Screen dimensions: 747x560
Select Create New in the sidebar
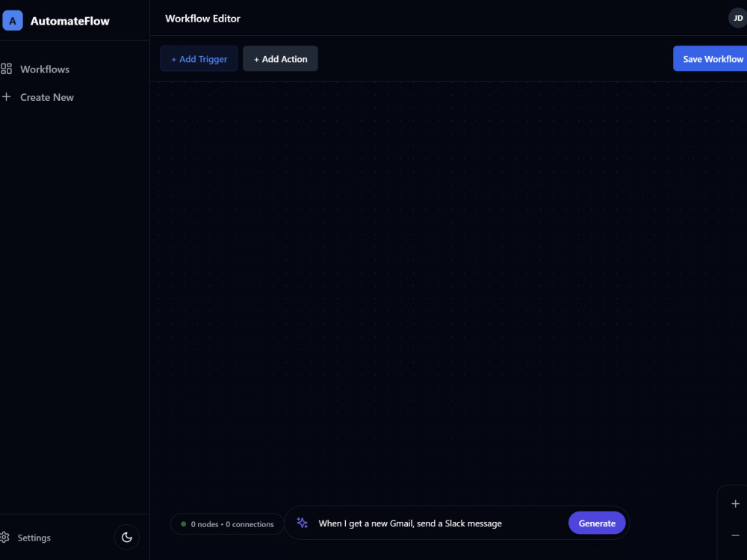[x=38, y=97]
